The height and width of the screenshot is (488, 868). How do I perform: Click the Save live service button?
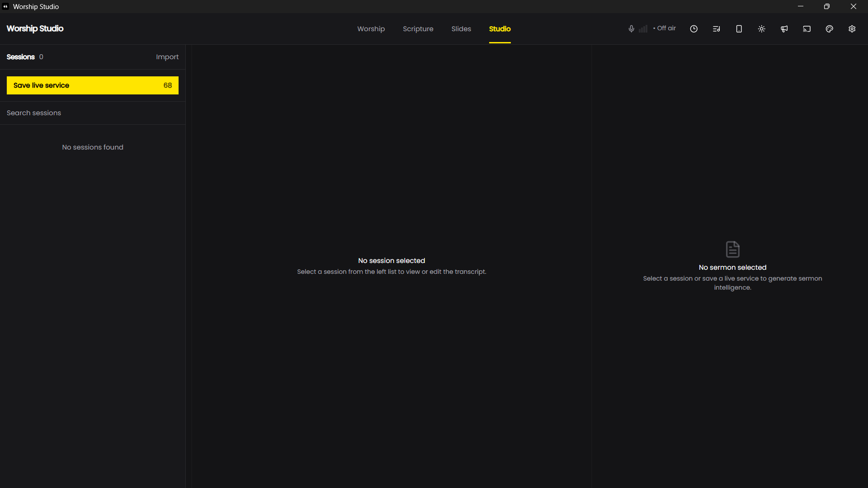(x=93, y=85)
